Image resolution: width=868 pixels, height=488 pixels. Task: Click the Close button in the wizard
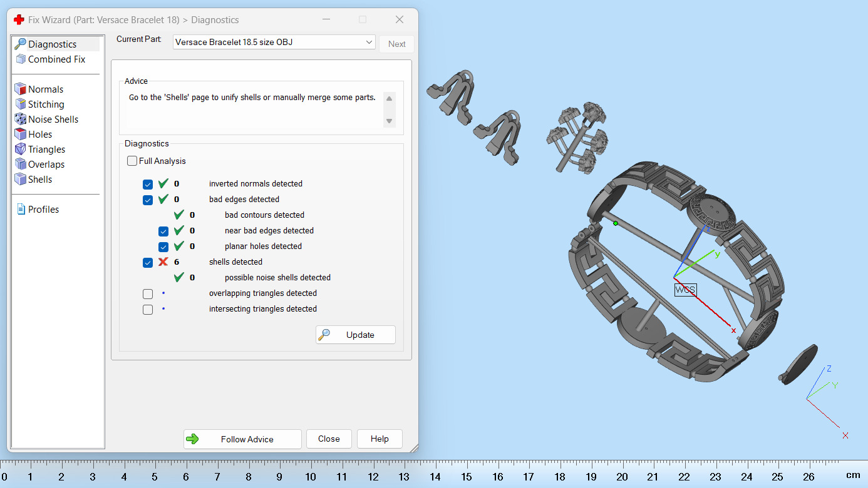(x=329, y=439)
